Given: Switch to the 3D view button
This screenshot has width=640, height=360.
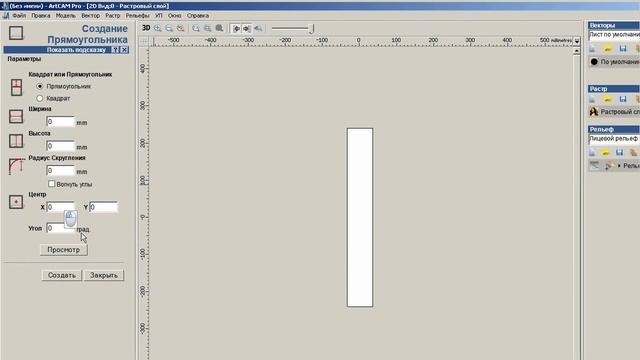Looking at the screenshot, I should pos(146,28).
